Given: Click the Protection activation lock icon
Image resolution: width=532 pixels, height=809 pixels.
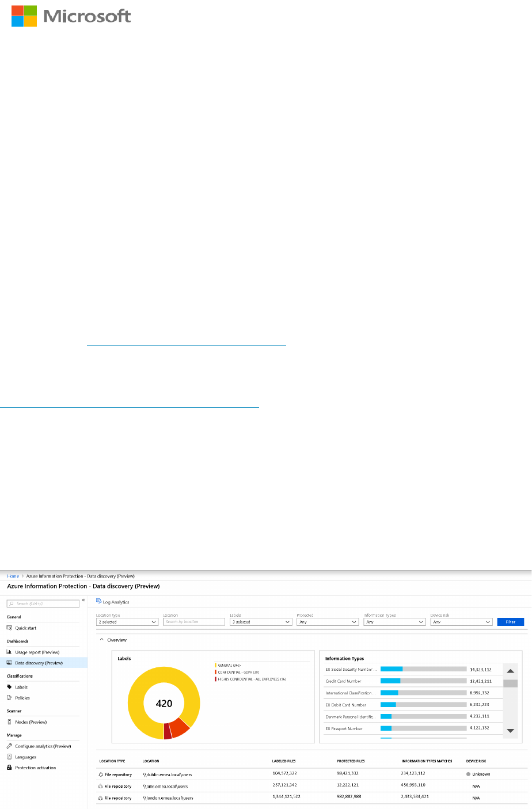Looking at the screenshot, I should click(x=9, y=768).
